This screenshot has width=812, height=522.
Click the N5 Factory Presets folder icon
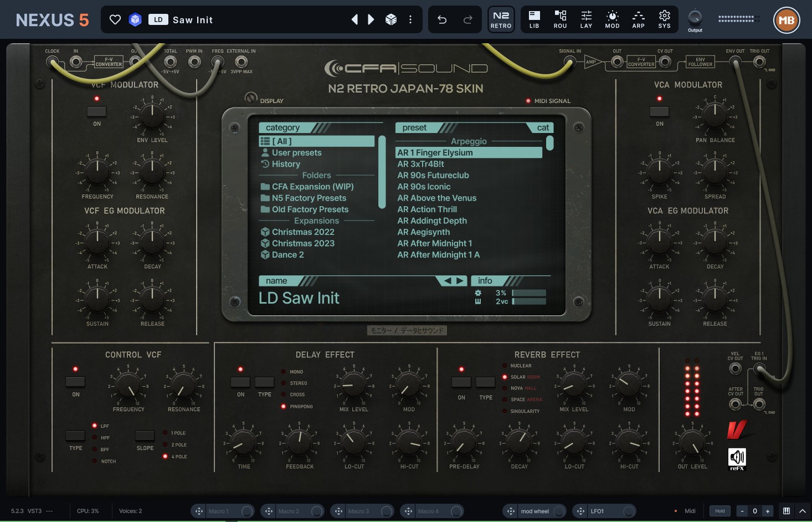[265, 198]
